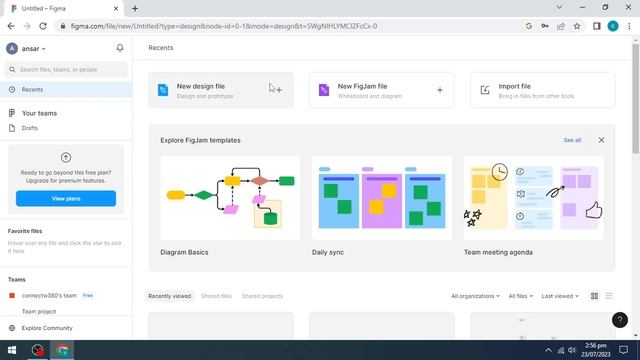Open Recents in the sidebar
Viewport: 640px width, 360px height.
66,89
